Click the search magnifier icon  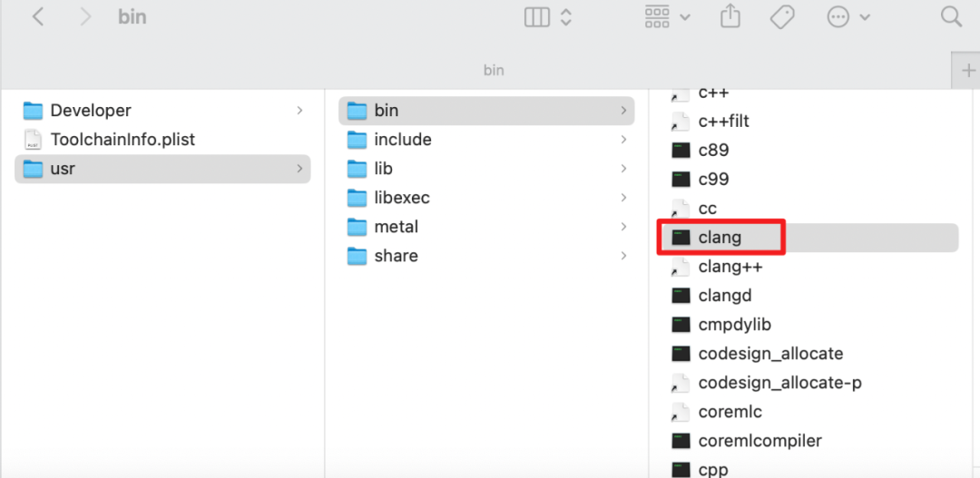coord(951,17)
